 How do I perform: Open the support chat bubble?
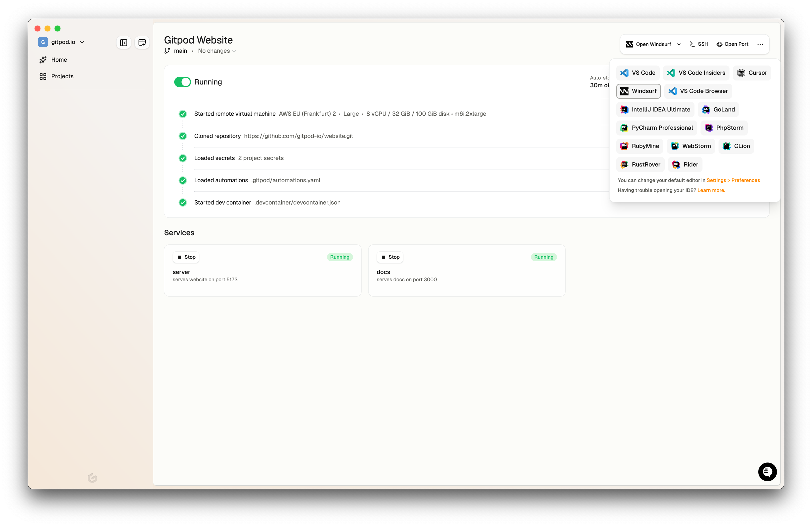(767, 472)
